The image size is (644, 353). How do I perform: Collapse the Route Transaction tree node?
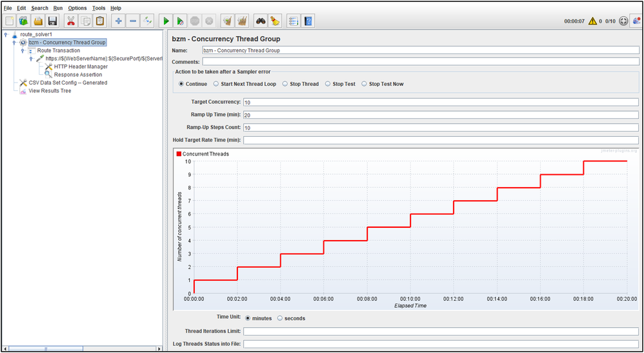point(23,50)
